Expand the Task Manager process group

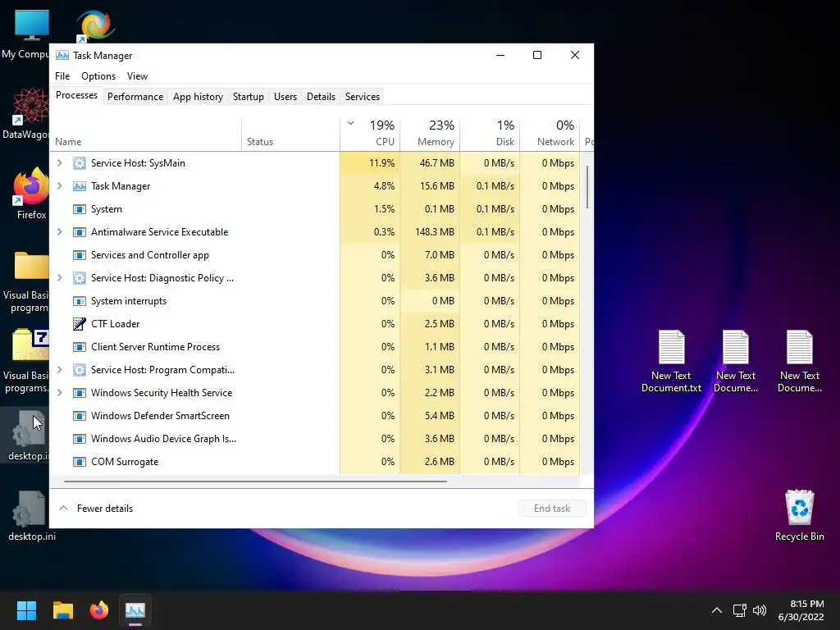[60, 186]
